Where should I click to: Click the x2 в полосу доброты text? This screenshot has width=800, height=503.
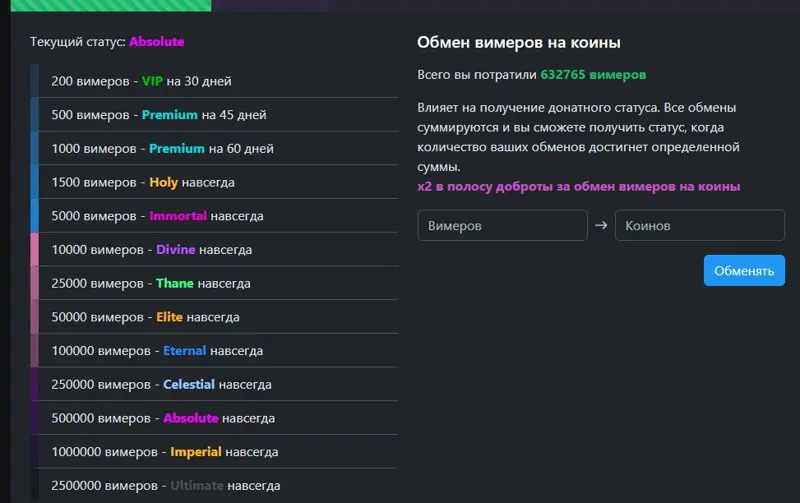point(579,186)
